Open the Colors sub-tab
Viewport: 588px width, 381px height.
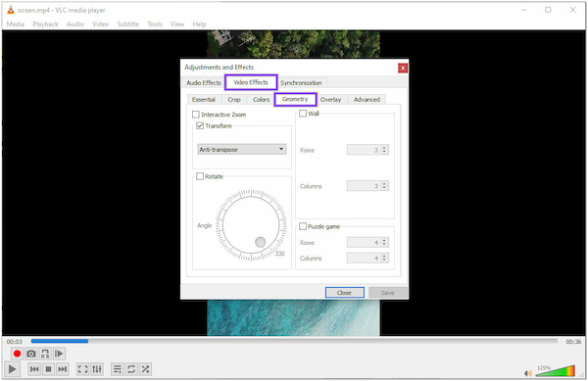click(x=261, y=100)
